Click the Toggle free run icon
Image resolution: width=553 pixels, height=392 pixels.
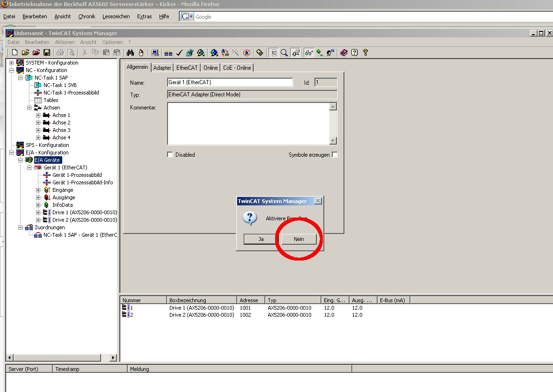[247, 52]
